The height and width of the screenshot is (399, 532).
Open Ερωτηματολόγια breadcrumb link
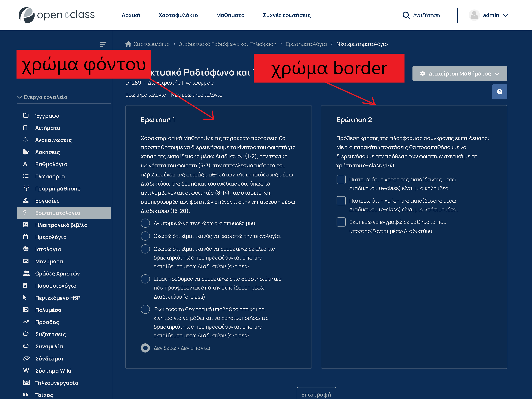click(306, 44)
